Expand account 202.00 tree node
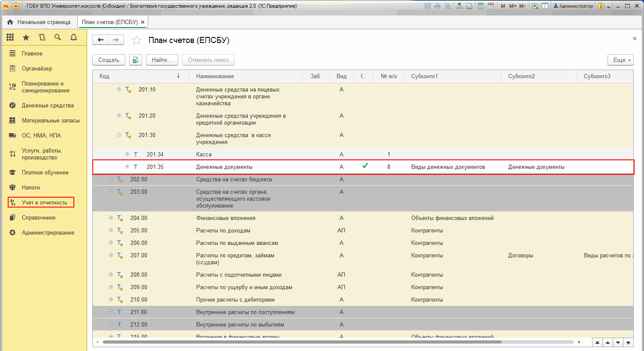644x351 pixels. 111,179
